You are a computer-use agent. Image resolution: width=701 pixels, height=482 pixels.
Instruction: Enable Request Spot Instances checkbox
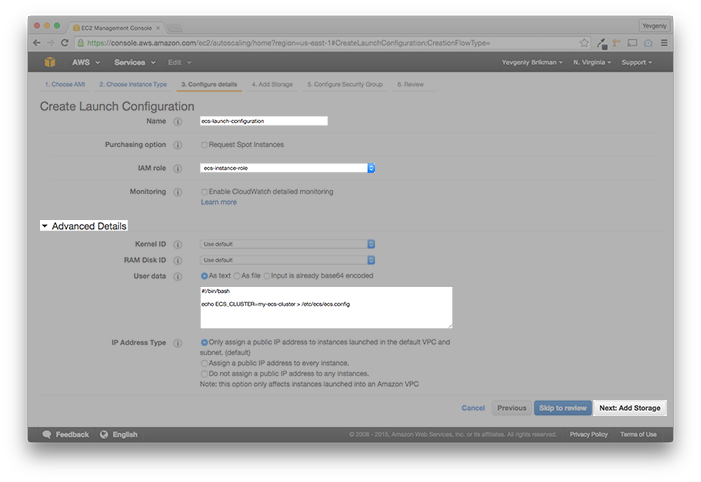coord(204,145)
